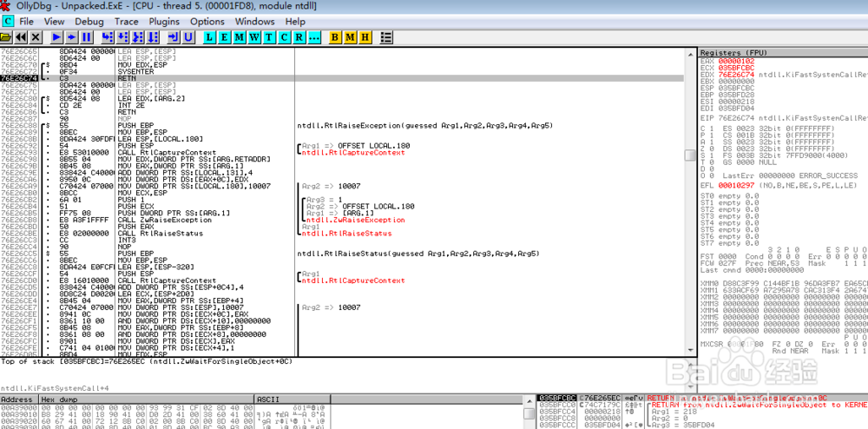Show CPU window with the cyan C icon

[284, 37]
